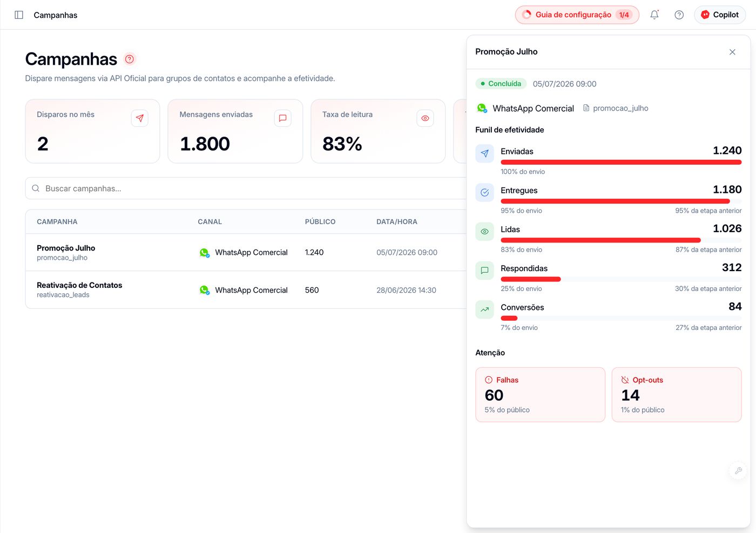756x533 pixels.
Task: Click the Conversões trending arrow icon
Action: [485, 309]
